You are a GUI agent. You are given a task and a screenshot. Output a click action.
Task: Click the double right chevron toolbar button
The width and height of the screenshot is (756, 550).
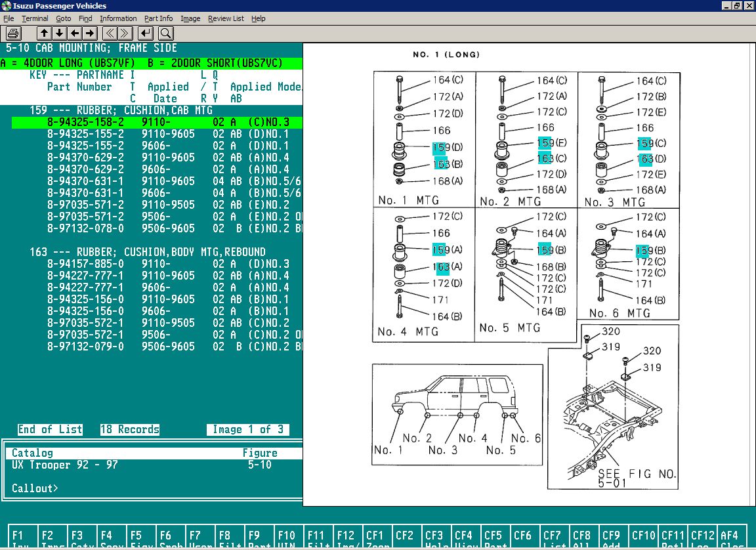(x=125, y=33)
